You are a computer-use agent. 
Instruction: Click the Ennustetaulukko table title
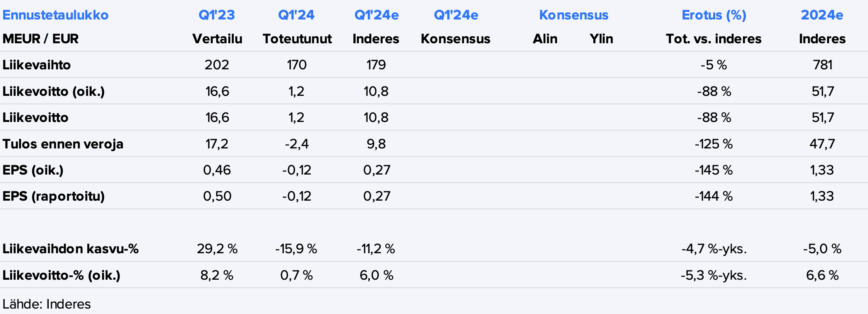(x=55, y=15)
